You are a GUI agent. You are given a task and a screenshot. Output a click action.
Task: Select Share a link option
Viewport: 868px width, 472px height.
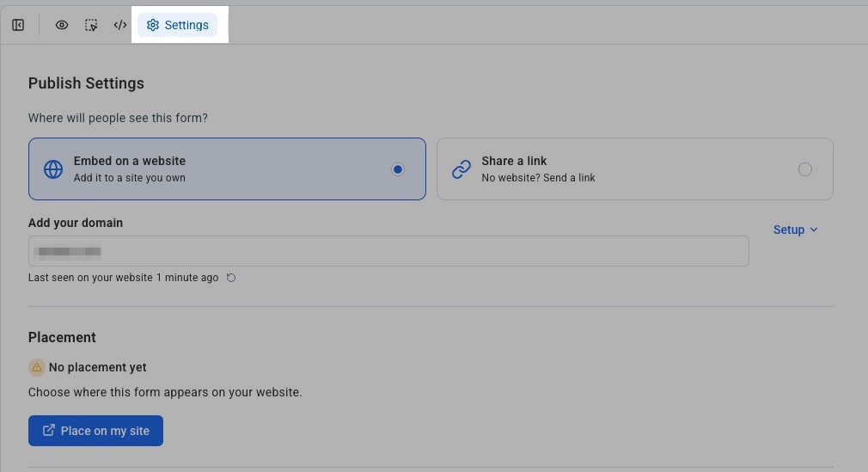(635, 169)
